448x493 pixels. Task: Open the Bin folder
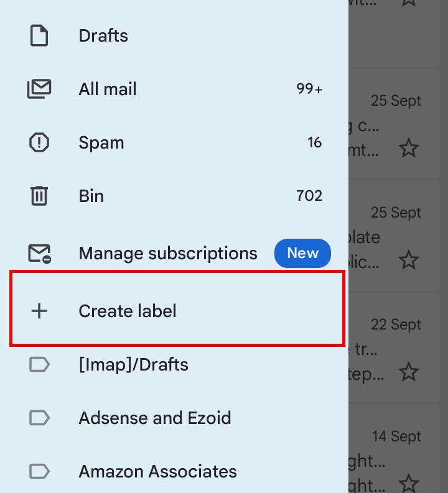click(x=174, y=196)
